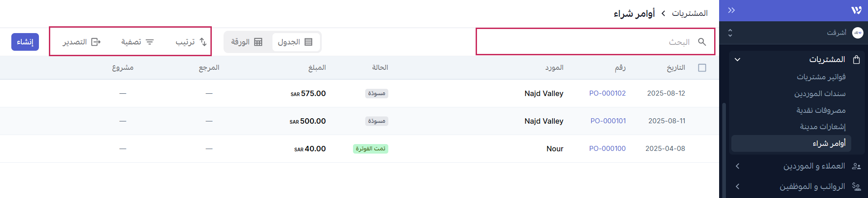Click the إنشاء create button
Image resolution: width=868 pixels, height=198 pixels.
[25, 42]
